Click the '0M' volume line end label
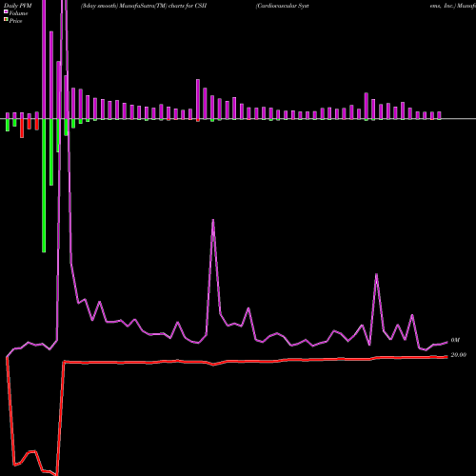The height and width of the screenshot is (476, 476). click(455, 340)
